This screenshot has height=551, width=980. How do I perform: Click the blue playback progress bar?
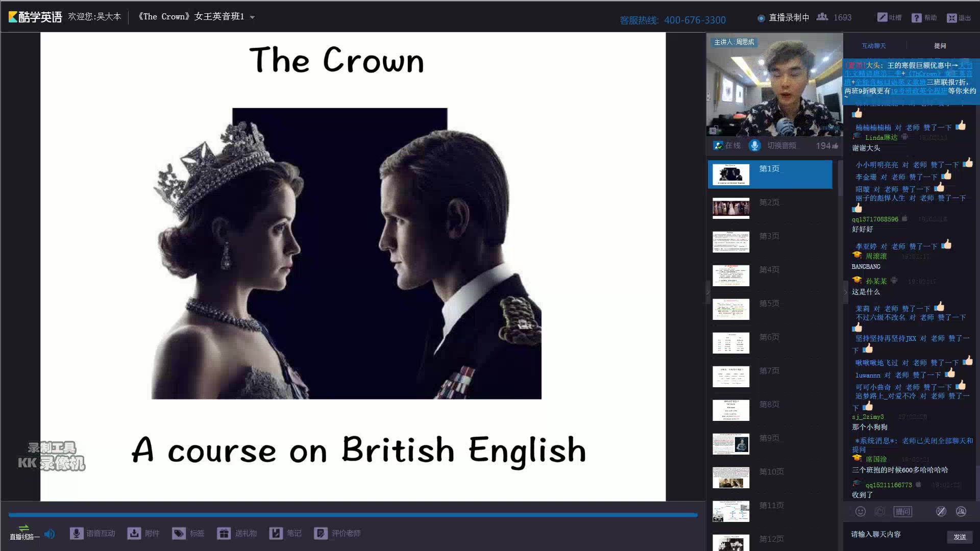[x=353, y=515]
